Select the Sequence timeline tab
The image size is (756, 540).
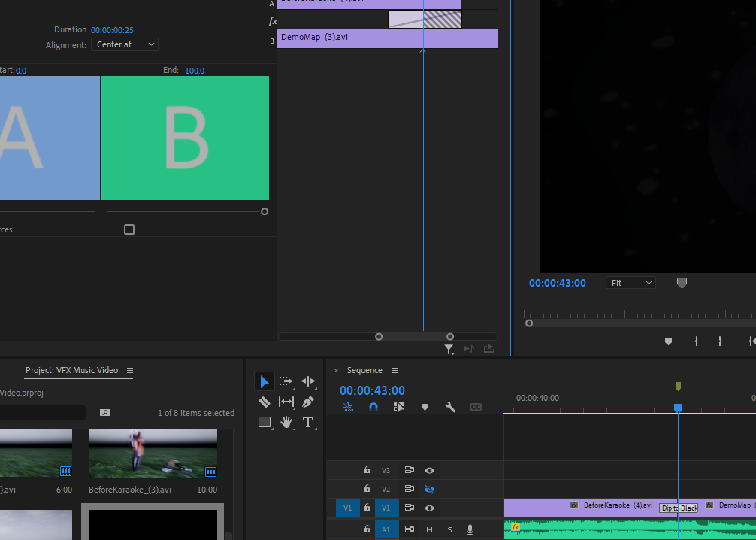[364, 370]
